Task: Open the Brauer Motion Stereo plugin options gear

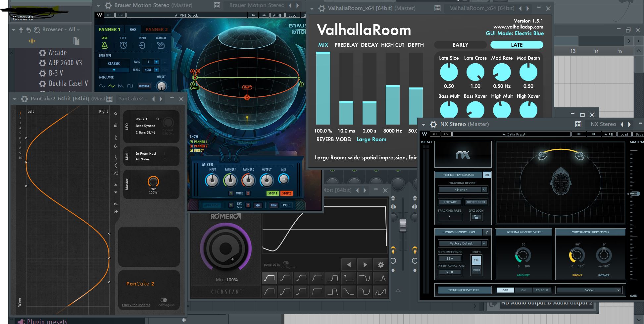Action: [x=108, y=5]
